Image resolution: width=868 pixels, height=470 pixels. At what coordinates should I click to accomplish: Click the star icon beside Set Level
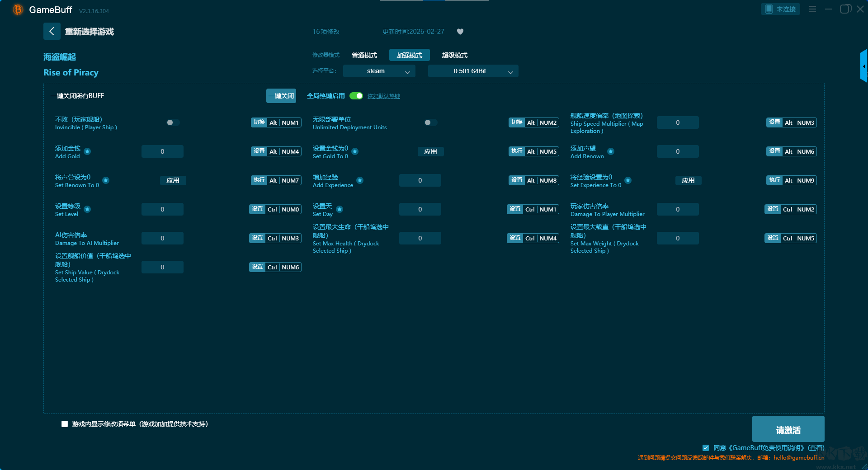point(87,209)
